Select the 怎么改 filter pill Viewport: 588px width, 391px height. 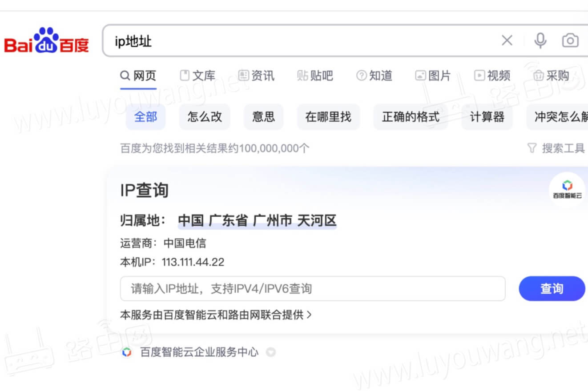(x=205, y=117)
